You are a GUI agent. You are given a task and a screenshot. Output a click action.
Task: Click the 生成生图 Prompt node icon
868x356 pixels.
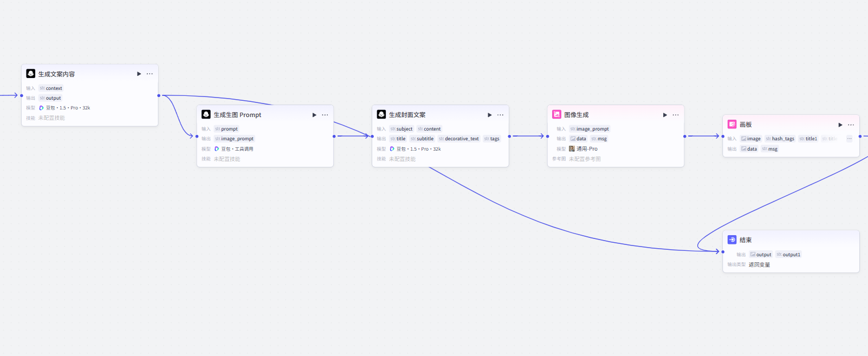[x=206, y=114]
